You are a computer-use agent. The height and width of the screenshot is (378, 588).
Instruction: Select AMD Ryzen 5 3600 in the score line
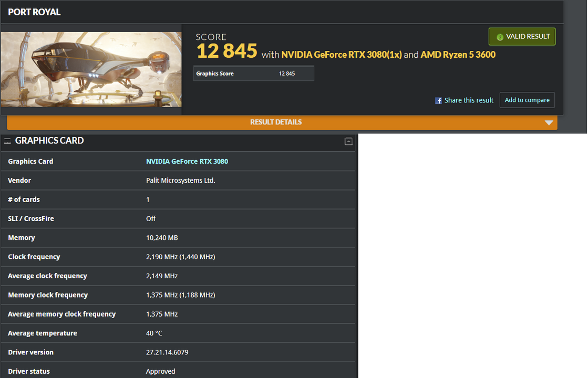[458, 54]
